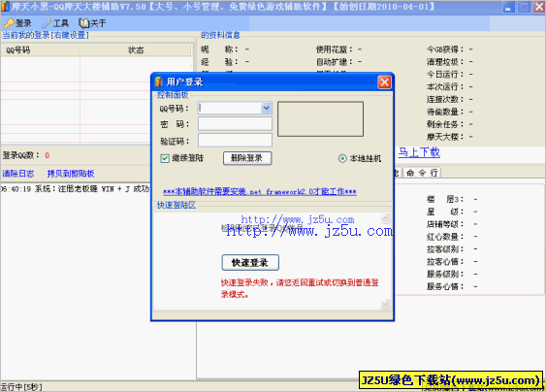
Task: Click the 使用花篮 info label
Action: point(334,49)
